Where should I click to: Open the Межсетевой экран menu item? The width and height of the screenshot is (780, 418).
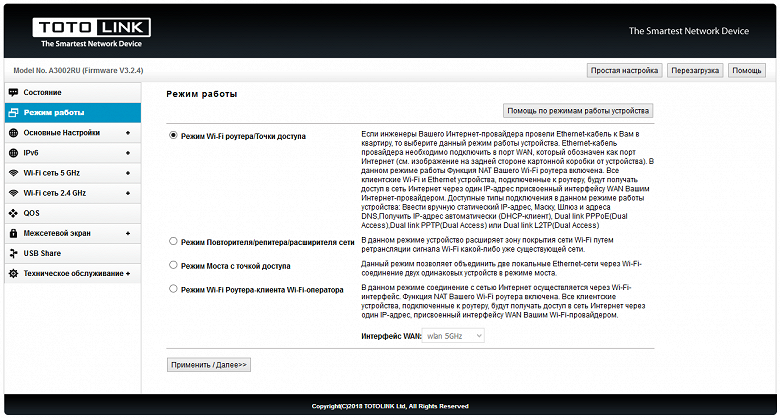pos(57,233)
